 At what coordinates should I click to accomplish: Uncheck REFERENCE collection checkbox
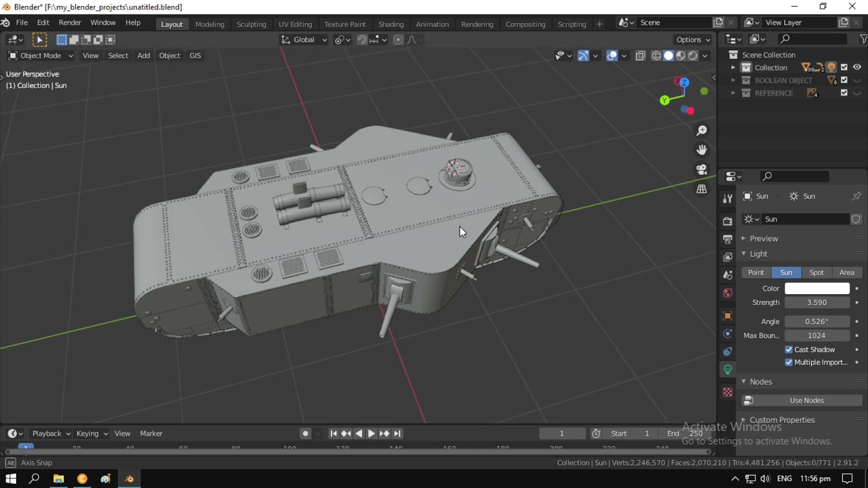pyautogui.click(x=844, y=93)
